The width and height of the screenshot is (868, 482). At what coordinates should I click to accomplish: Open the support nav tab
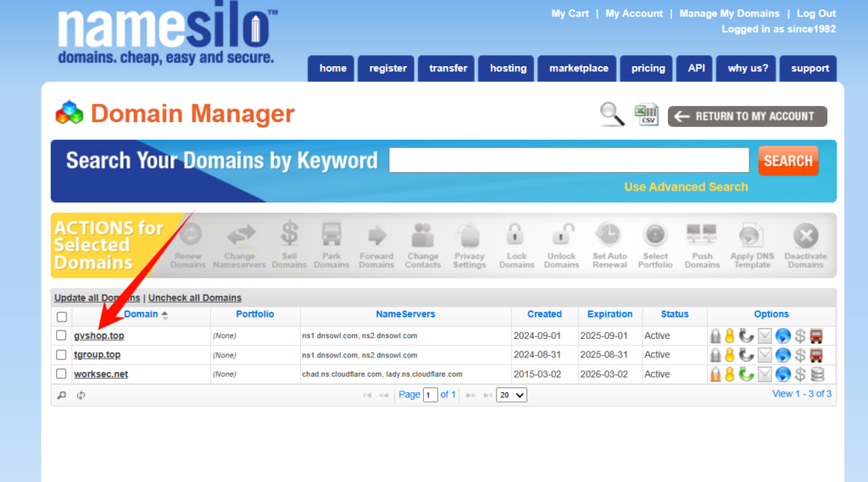point(808,69)
